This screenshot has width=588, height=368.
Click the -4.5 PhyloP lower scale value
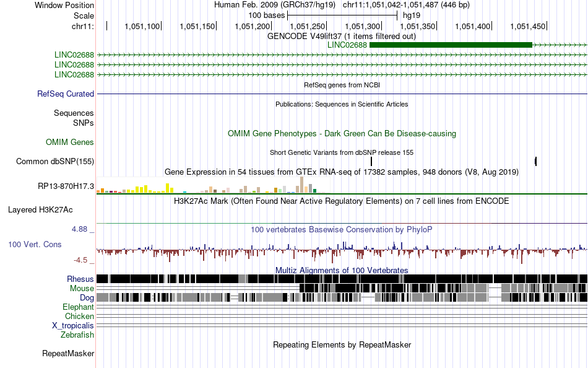[x=80, y=260]
